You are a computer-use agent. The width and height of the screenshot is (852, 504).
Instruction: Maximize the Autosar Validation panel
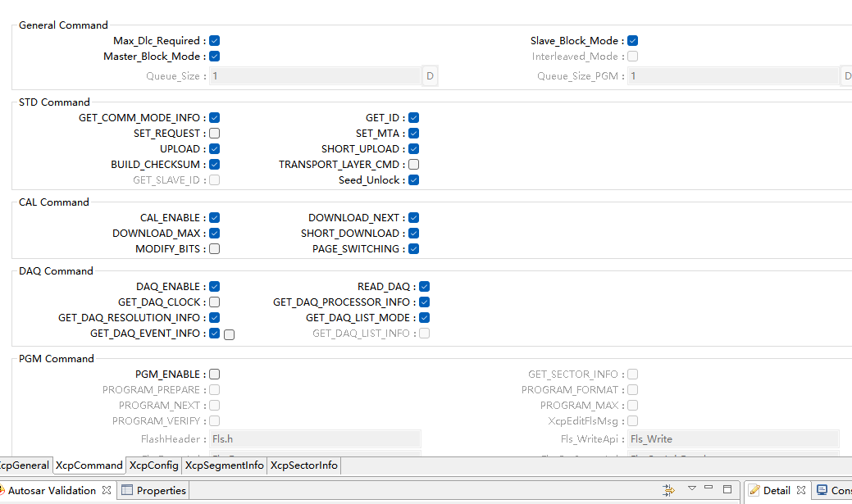(x=727, y=489)
